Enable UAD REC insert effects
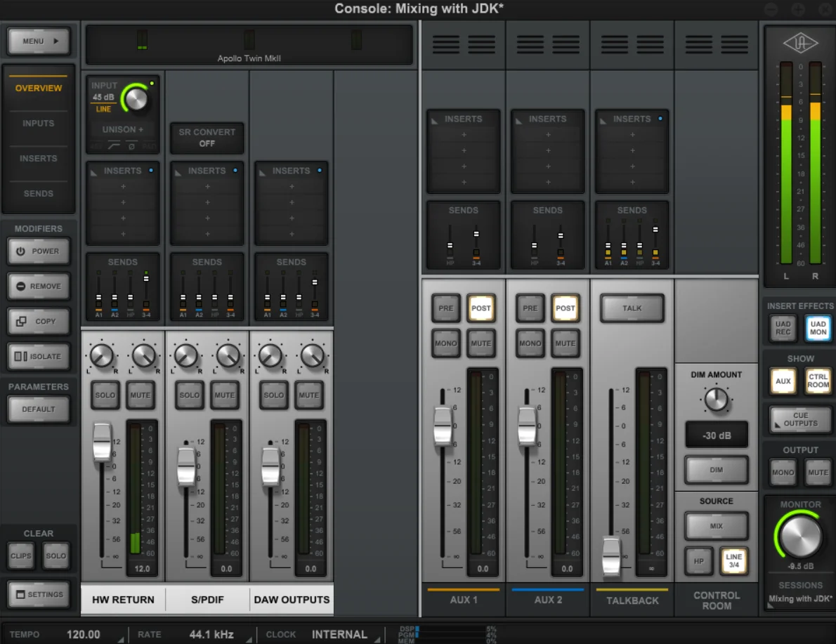 [x=783, y=328]
